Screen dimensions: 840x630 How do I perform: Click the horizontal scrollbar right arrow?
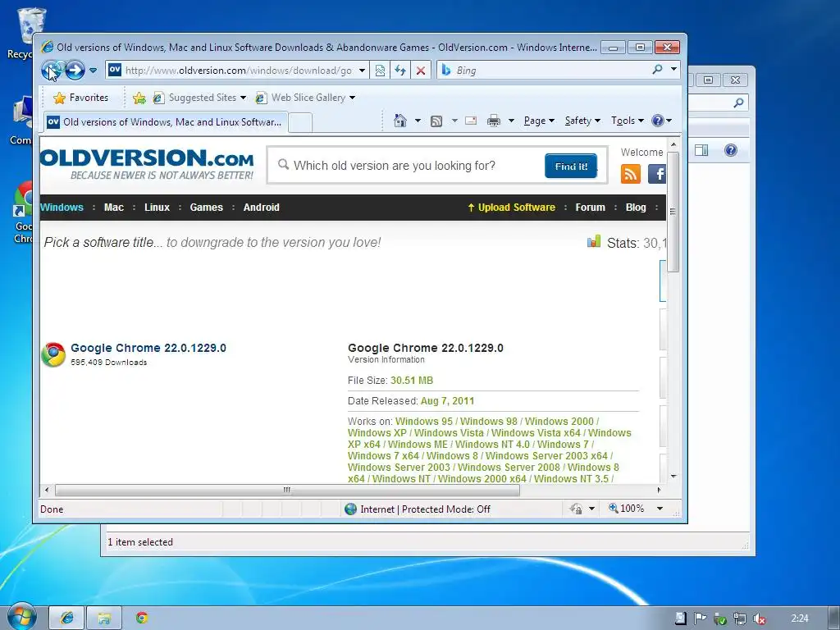(x=659, y=490)
